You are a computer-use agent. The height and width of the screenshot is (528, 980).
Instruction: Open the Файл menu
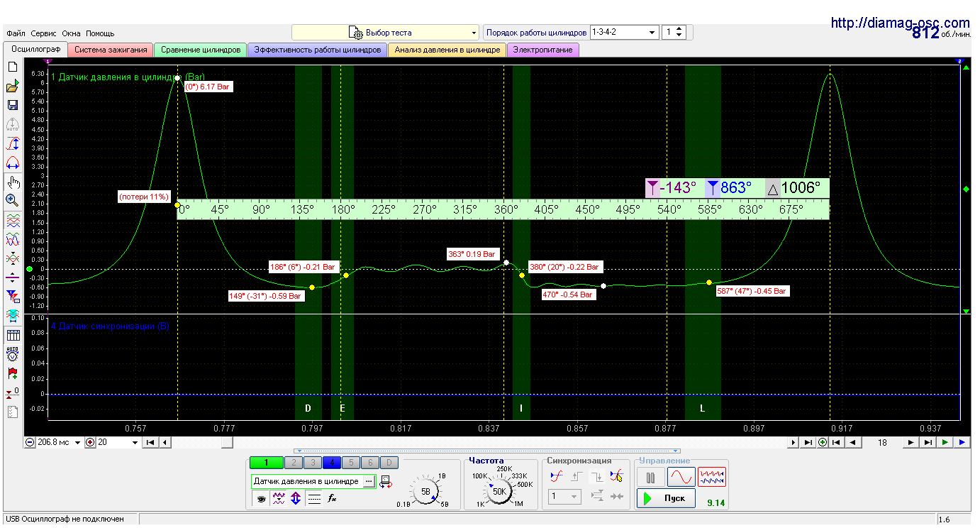[16, 33]
